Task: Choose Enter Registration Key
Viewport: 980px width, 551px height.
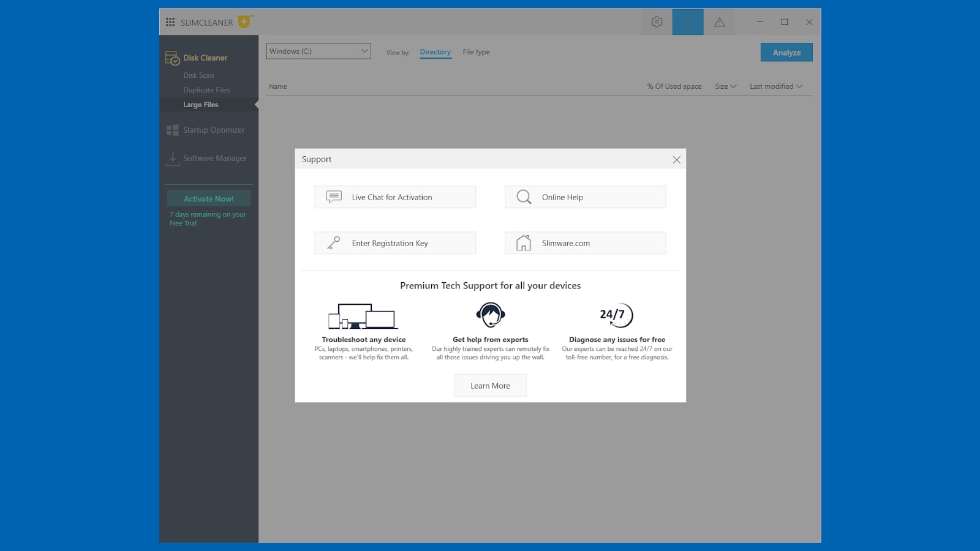Action: point(395,243)
